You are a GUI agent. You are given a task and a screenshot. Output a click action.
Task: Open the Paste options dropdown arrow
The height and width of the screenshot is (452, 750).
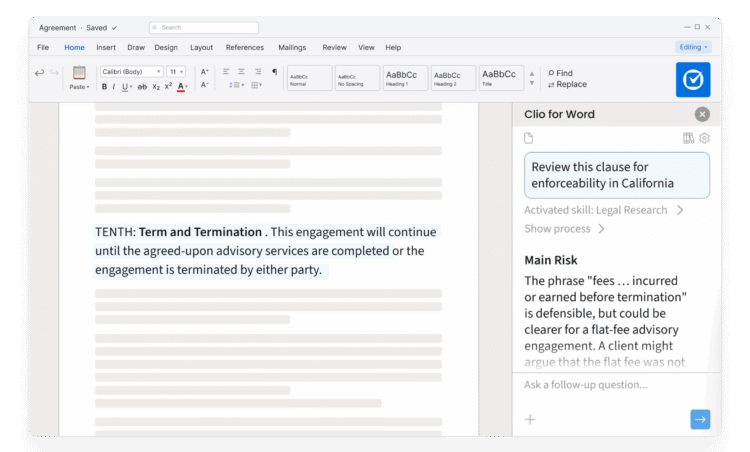coord(88,87)
